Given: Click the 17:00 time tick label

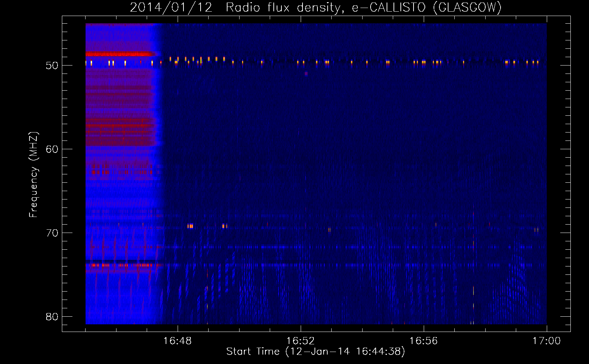Looking at the screenshot, I should click(x=547, y=341).
